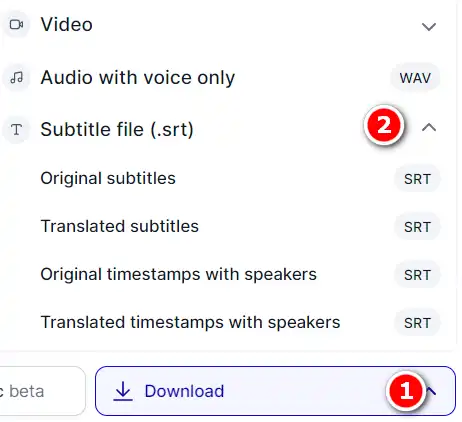Click the WAV format badge
Screen dimensions: 462x422
pos(415,78)
